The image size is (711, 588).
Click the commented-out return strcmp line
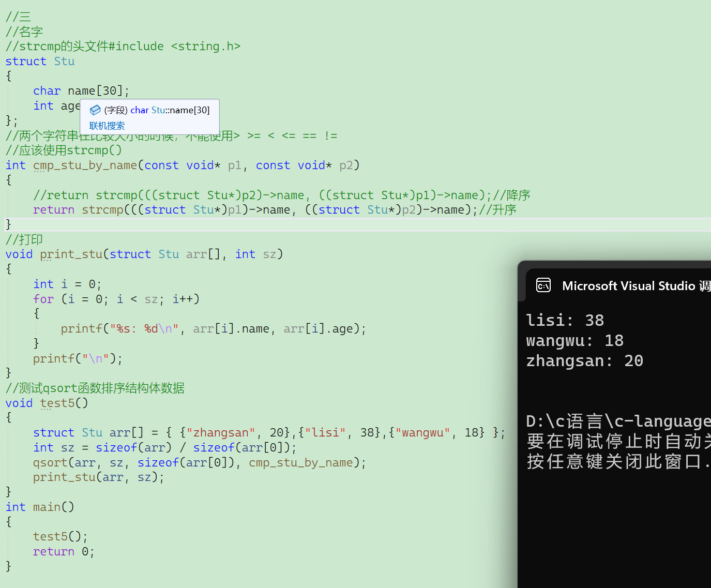[282, 195]
